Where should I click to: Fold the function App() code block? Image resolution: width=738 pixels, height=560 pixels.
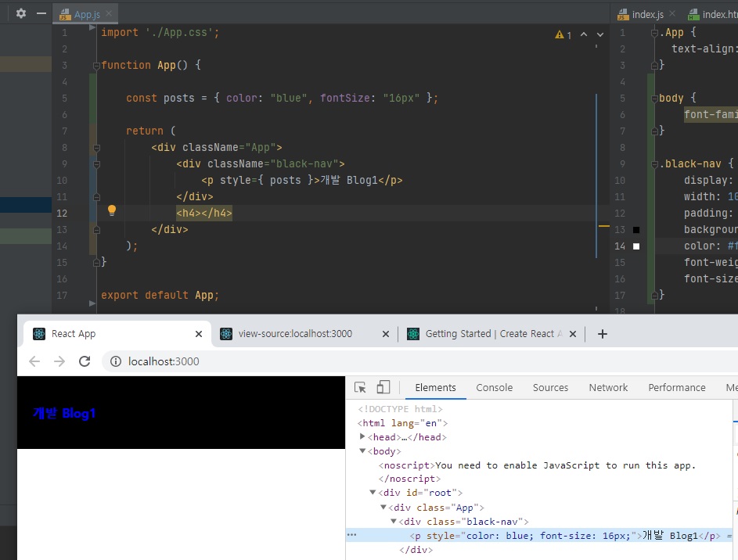(x=96, y=66)
